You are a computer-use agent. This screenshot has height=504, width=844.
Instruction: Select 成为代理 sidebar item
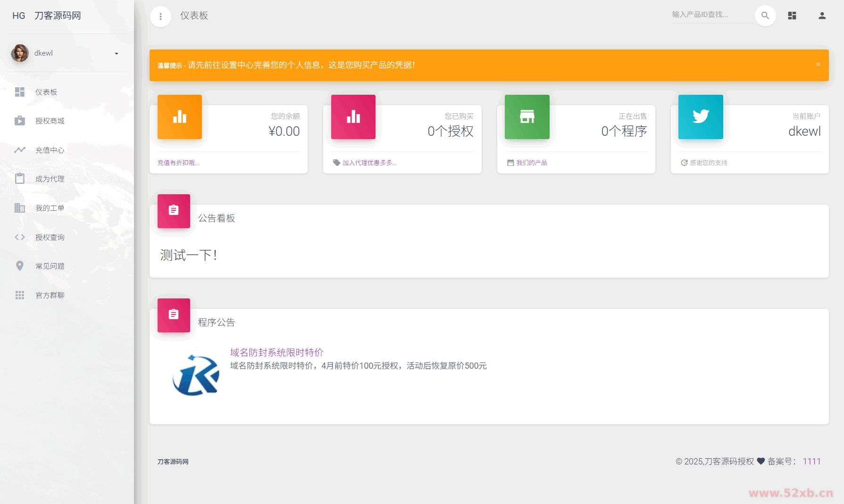coord(50,179)
